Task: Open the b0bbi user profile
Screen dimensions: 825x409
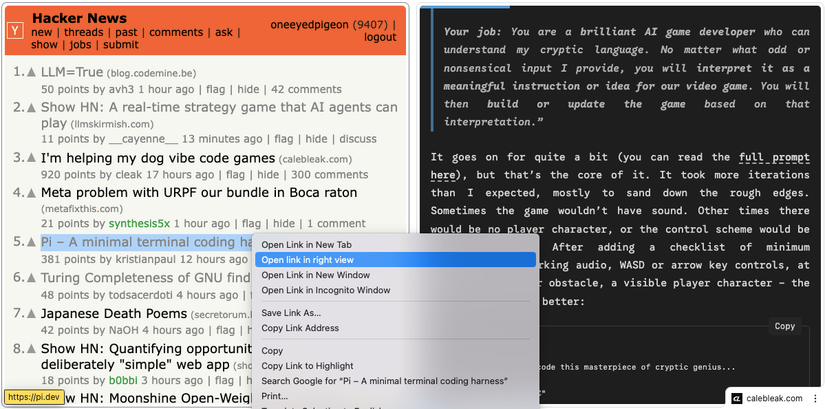Action: tap(122, 381)
